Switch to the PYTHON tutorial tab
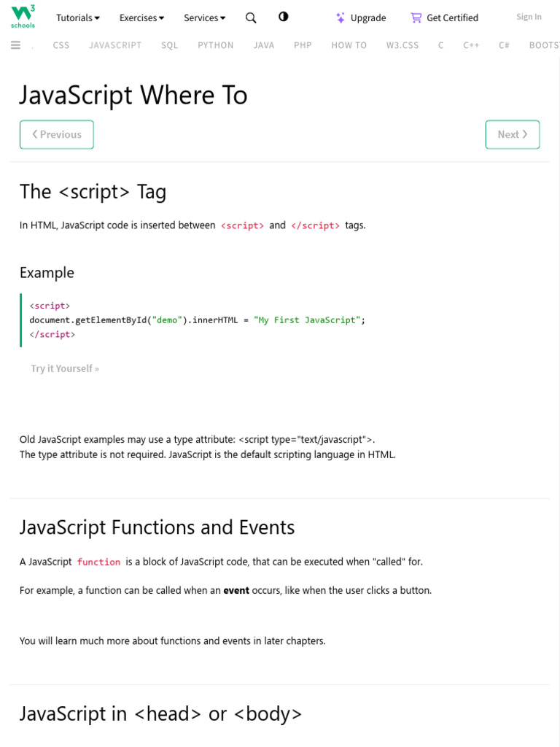 coord(216,45)
